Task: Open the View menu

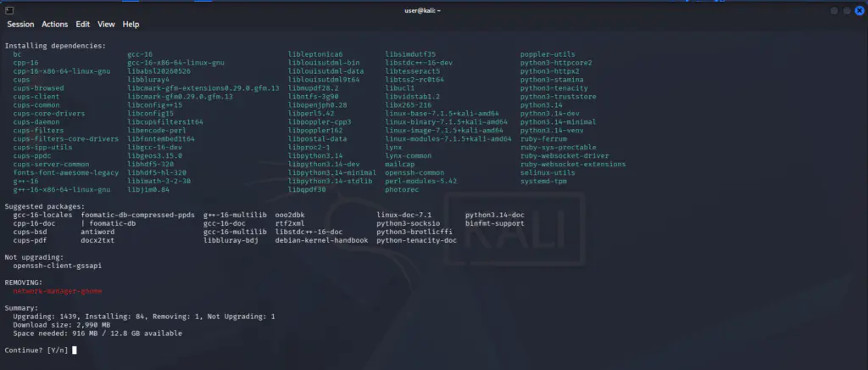Action: pyautogui.click(x=106, y=25)
